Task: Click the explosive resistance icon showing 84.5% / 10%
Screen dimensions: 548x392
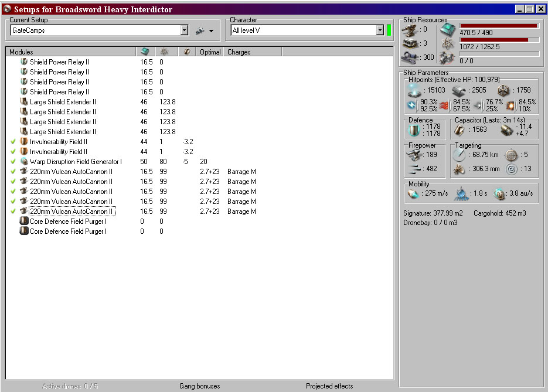Action: (510, 105)
